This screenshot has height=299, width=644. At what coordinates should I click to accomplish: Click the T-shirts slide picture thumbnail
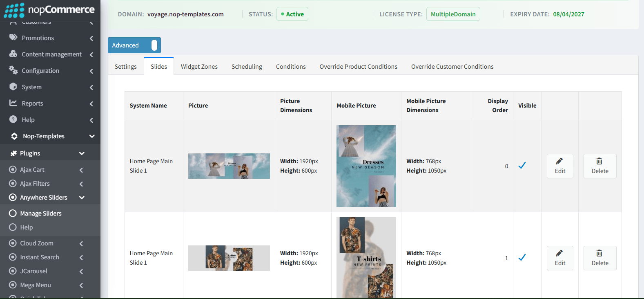(x=229, y=258)
